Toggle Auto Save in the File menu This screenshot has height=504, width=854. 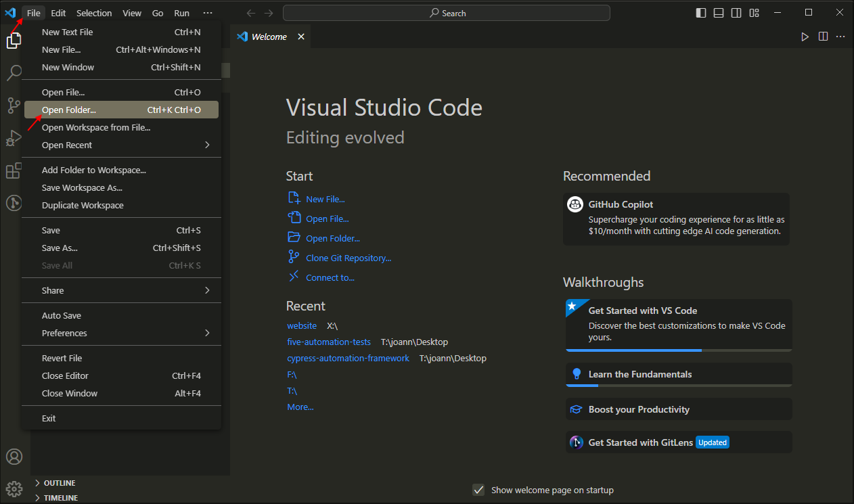(122, 315)
